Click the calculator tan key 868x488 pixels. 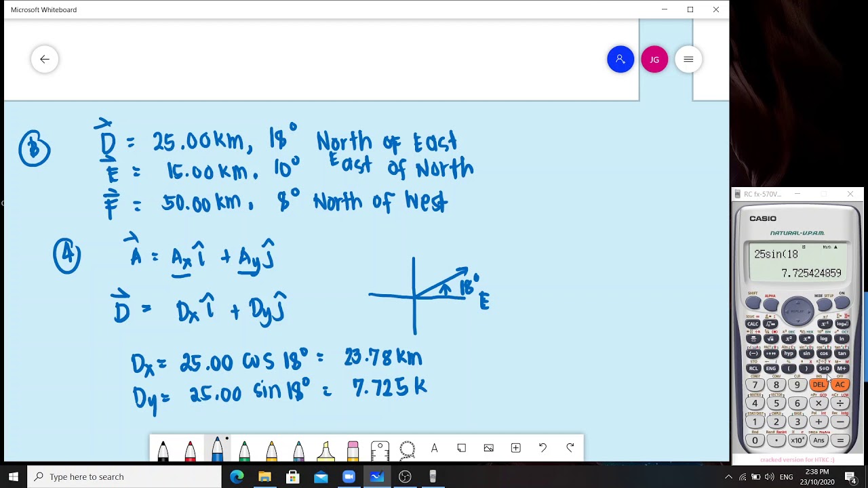pyautogui.click(x=842, y=353)
